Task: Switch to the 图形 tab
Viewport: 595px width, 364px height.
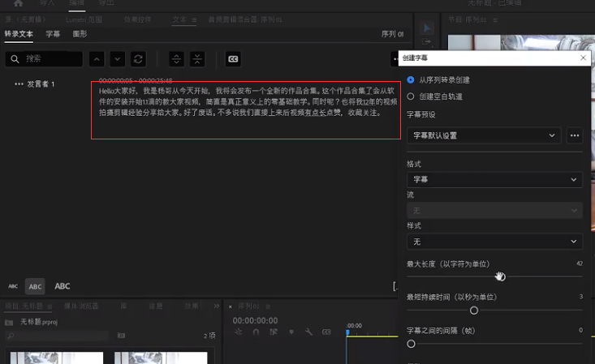Action: 80,34
